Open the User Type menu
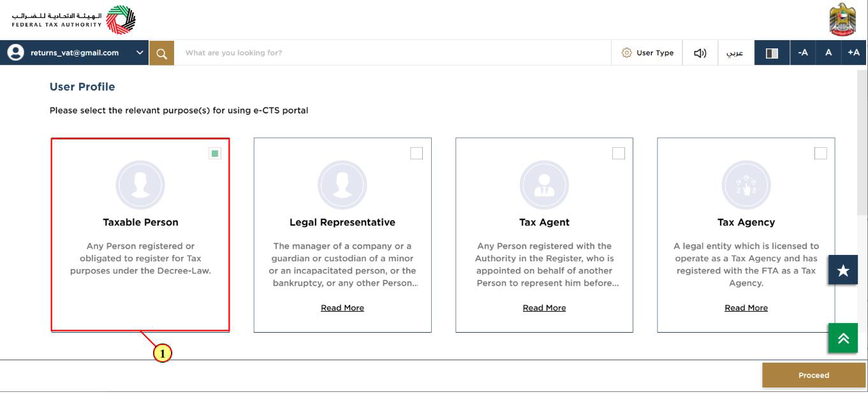Viewport: 868px width, 413px height. (x=647, y=53)
